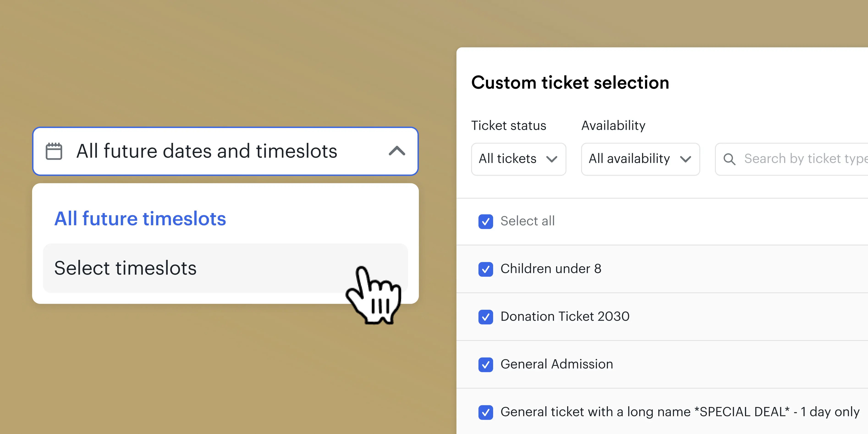Choose the All future timeslots option

coord(140,219)
